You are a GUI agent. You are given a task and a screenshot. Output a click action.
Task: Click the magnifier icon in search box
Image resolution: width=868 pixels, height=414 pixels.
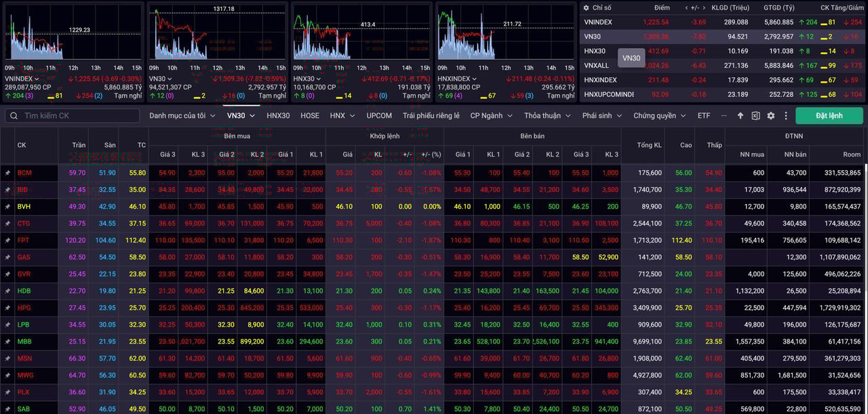coord(14,116)
